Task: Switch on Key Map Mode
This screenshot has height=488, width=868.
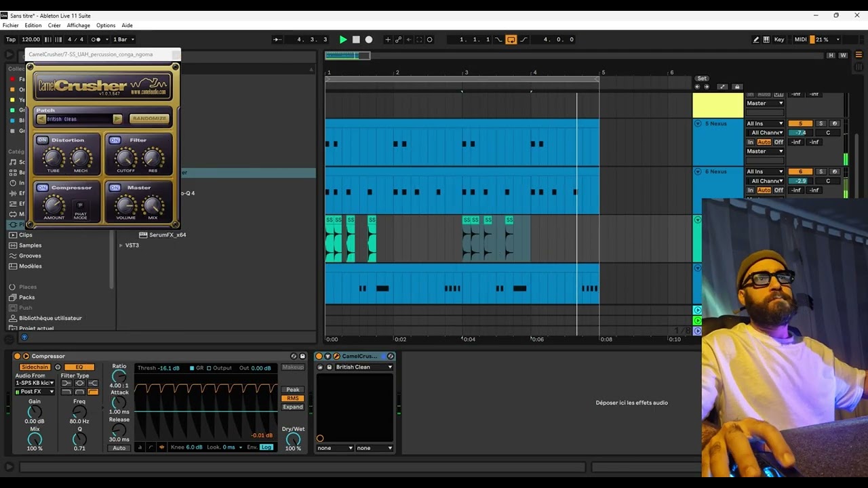Action: (x=779, y=39)
